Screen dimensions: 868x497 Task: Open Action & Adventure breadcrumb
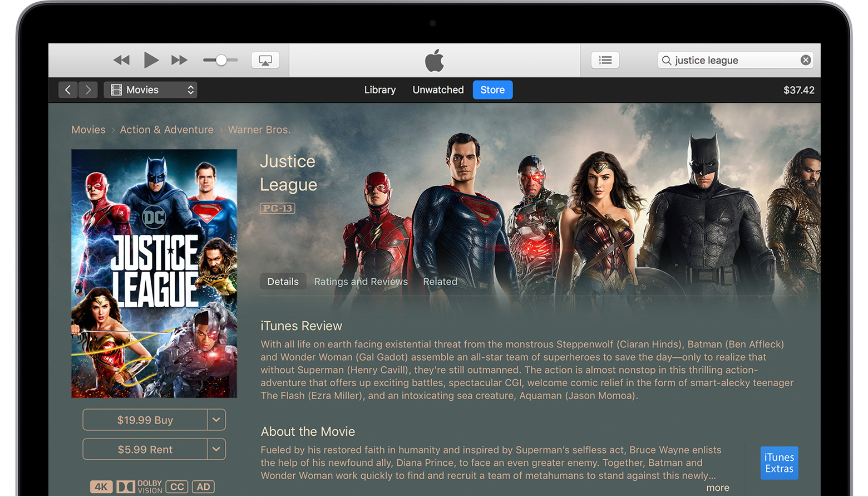(167, 130)
